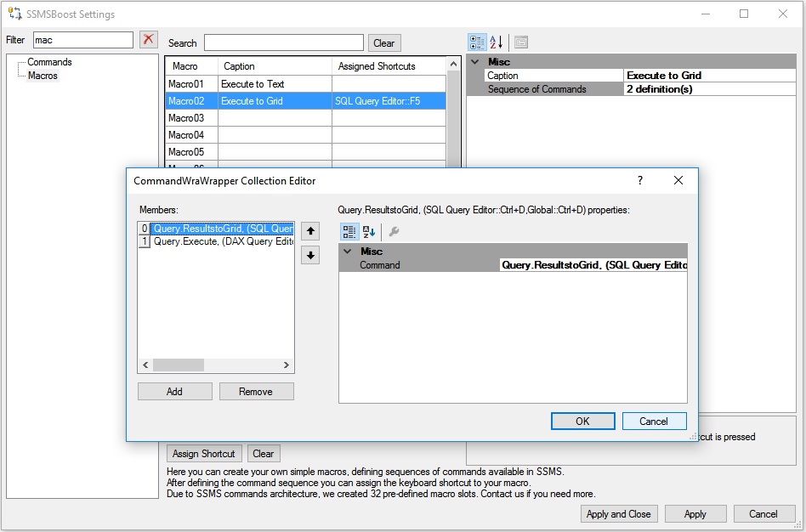The width and height of the screenshot is (806, 532).
Task: Click the Assign Shortcut button
Action: (x=204, y=453)
